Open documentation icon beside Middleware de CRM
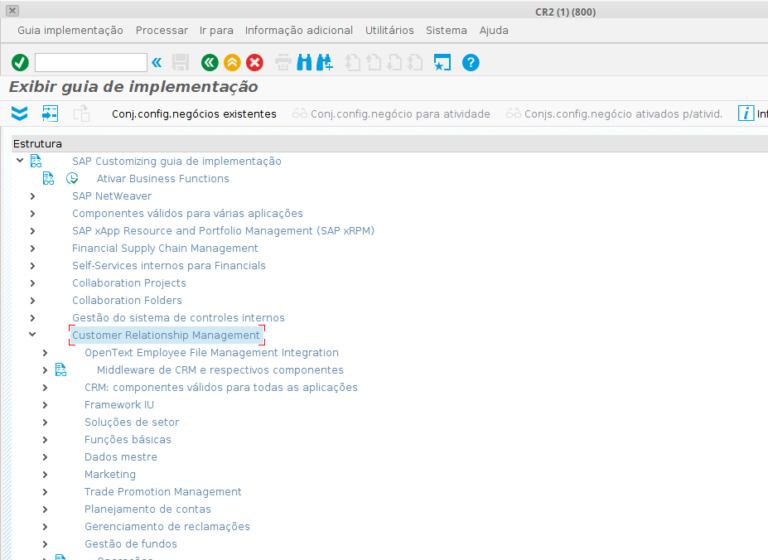The image size is (768, 560). click(61, 370)
